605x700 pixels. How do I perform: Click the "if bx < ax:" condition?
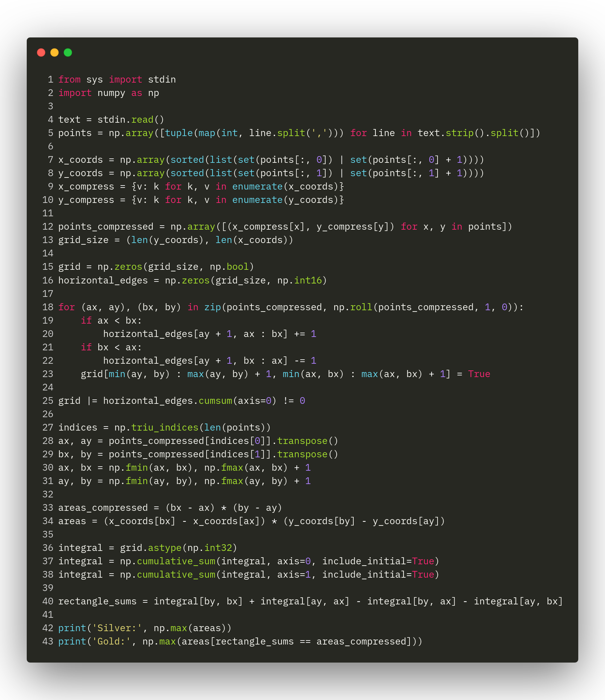tap(111, 347)
